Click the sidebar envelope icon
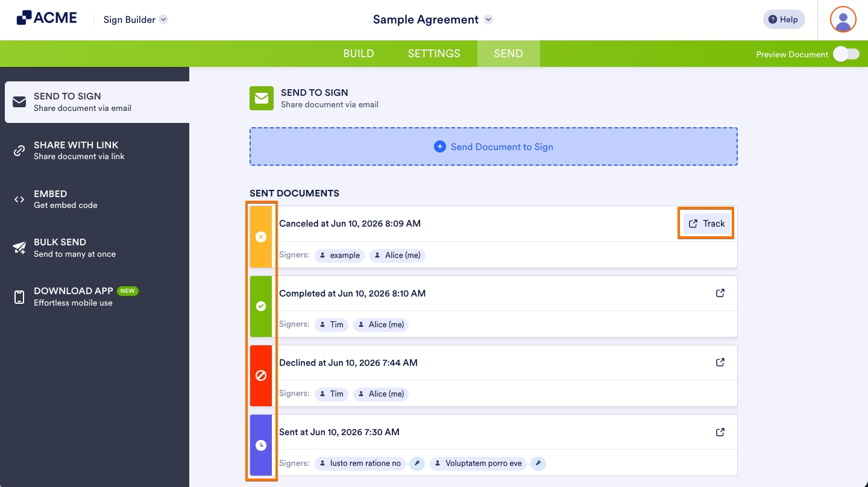 click(19, 102)
